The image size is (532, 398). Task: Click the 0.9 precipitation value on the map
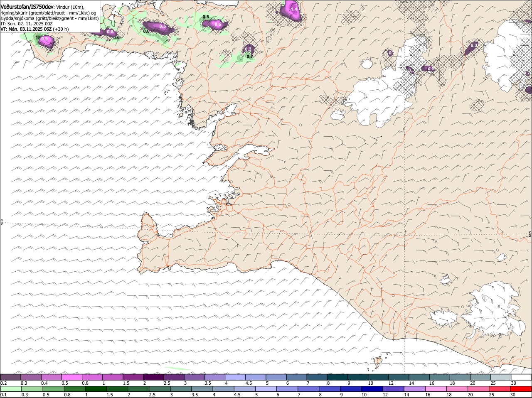pyautogui.click(x=44, y=39)
